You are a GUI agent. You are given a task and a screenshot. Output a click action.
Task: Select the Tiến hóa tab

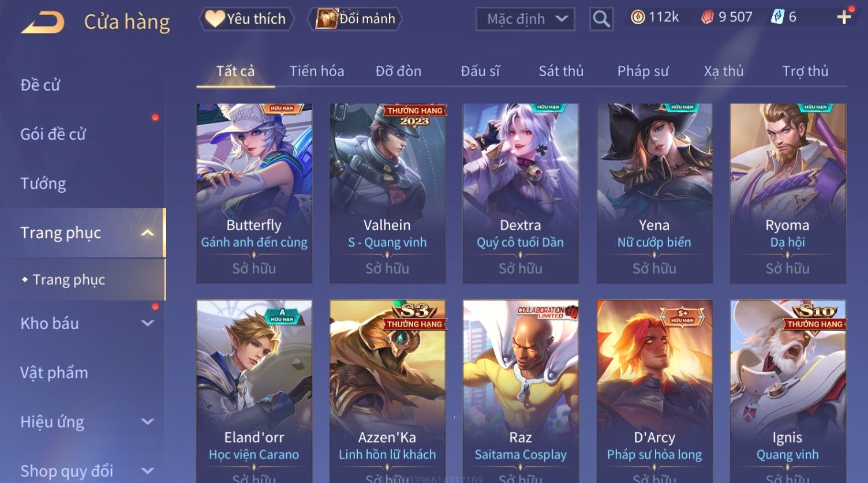(316, 71)
